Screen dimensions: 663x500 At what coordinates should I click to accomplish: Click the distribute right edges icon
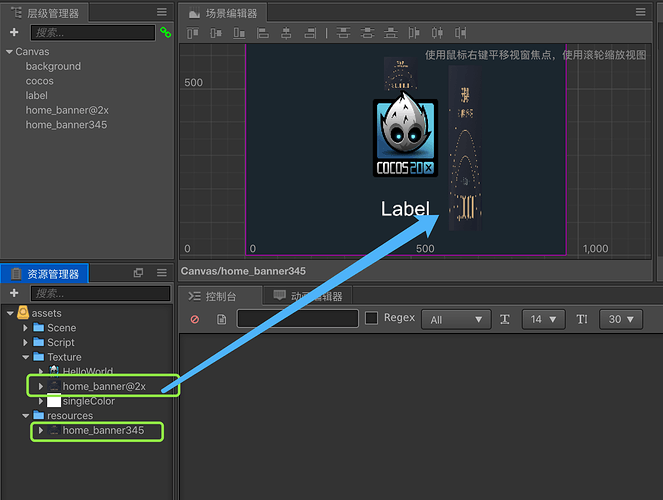click(x=460, y=33)
